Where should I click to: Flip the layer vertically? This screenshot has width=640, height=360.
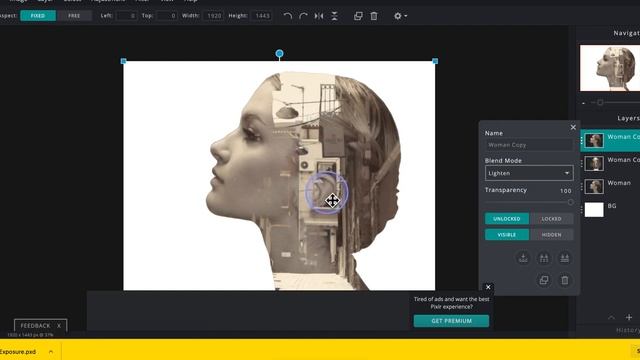334,16
